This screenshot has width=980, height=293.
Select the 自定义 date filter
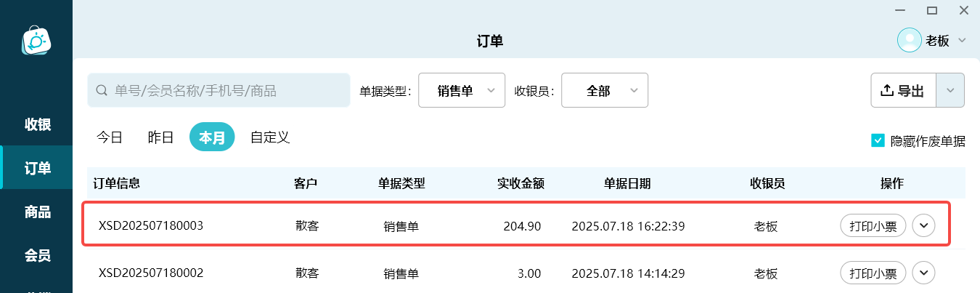click(x=270, y=137)
